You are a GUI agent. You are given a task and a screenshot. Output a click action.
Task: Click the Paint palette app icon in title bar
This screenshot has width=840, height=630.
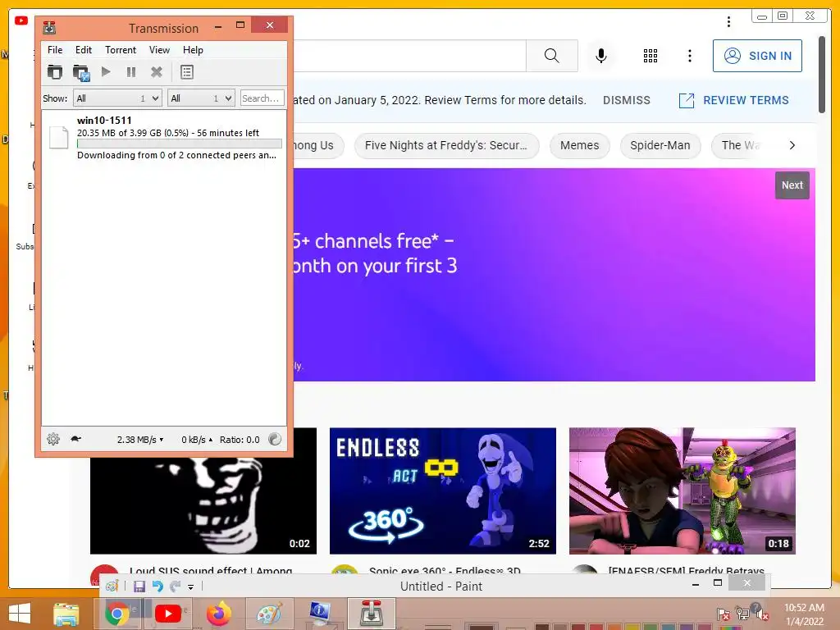pos(112,586)
